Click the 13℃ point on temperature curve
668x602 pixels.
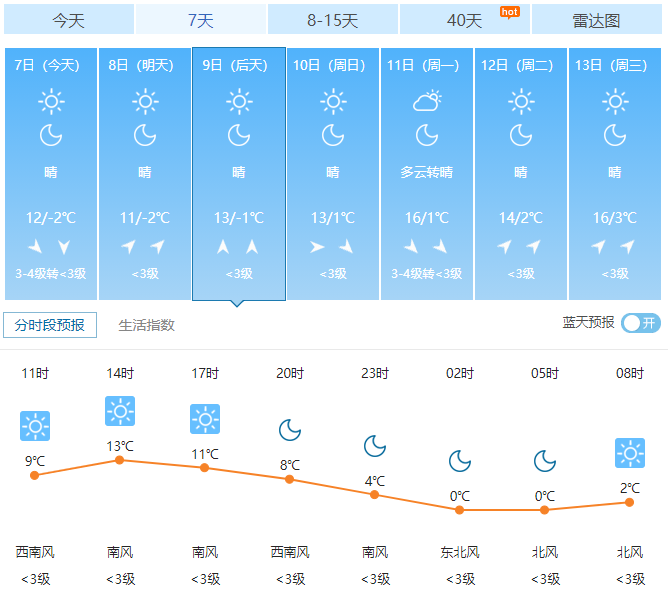[x=120, y=460]
